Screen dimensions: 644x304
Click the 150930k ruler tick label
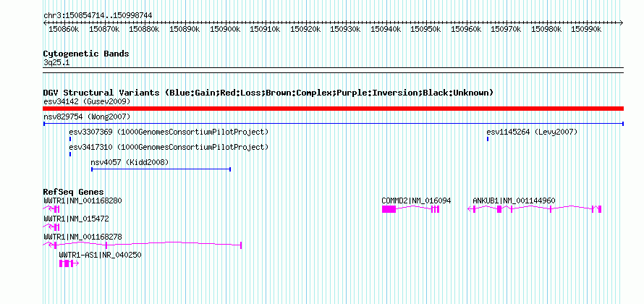pos(345,29)
